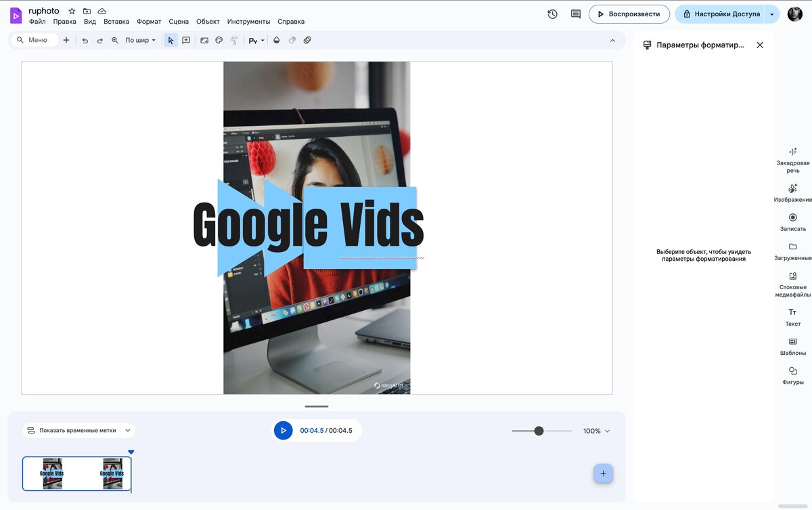Viewport: 812px width, 510px height.
Task: Add a new scene with toolbar plus
Action: (x=66, y=41)
